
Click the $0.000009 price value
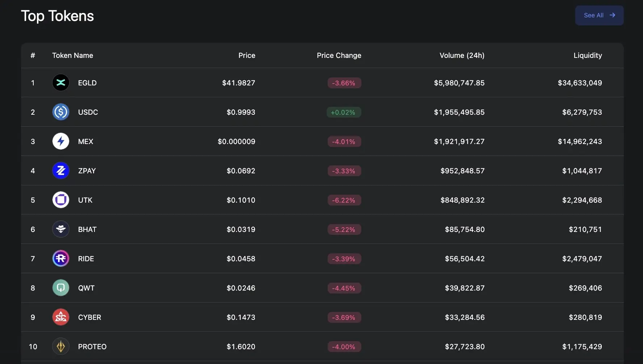point(236,141)
